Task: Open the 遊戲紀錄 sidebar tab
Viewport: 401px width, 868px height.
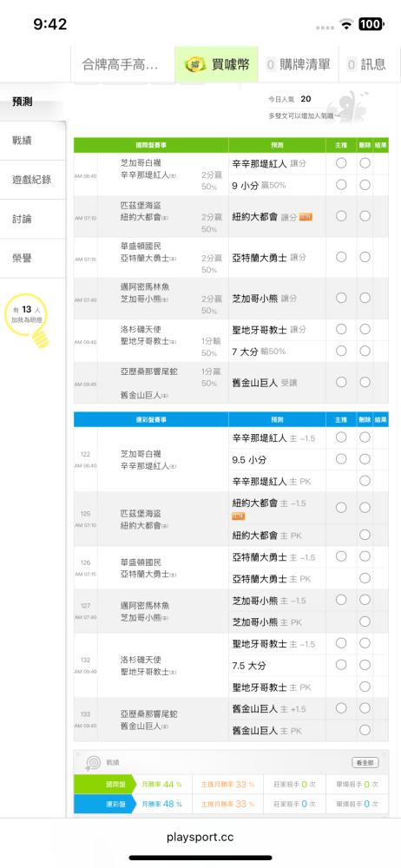Action: [32, 180]
